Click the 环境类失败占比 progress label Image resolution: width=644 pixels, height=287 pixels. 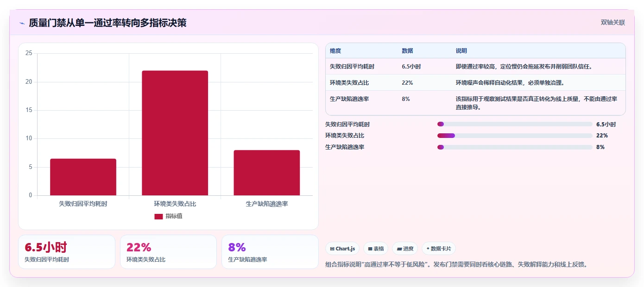[345, 136]
